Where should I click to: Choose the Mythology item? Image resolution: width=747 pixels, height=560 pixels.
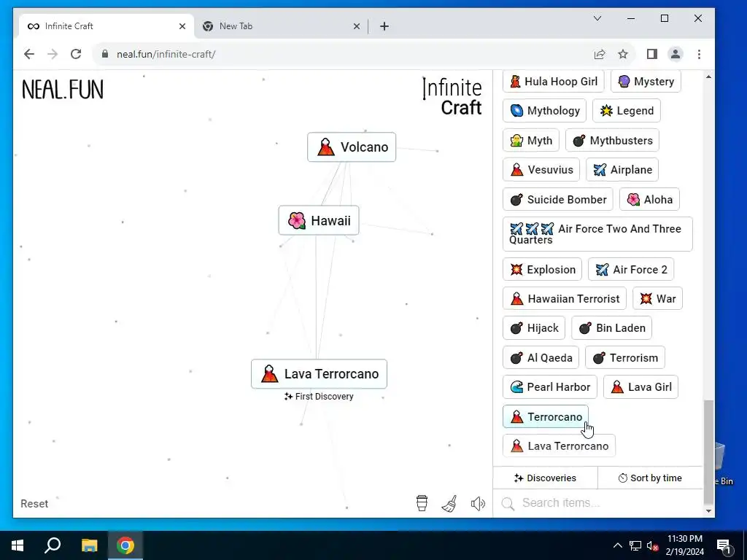[x=544, y=111]
